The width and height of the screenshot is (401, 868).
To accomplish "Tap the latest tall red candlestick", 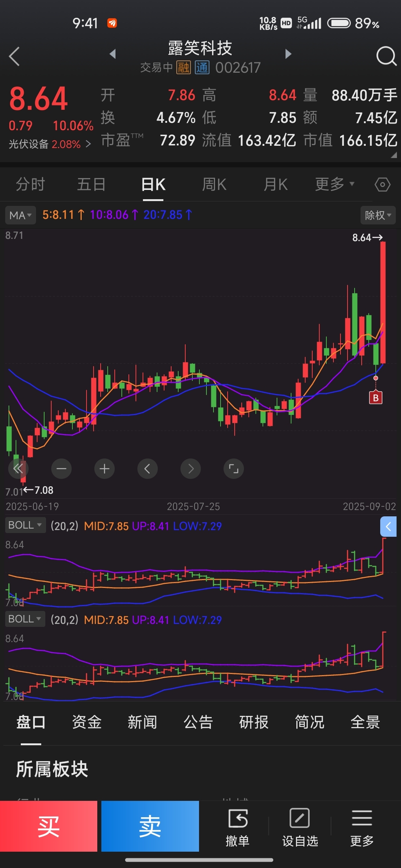I will click(383, 302).
